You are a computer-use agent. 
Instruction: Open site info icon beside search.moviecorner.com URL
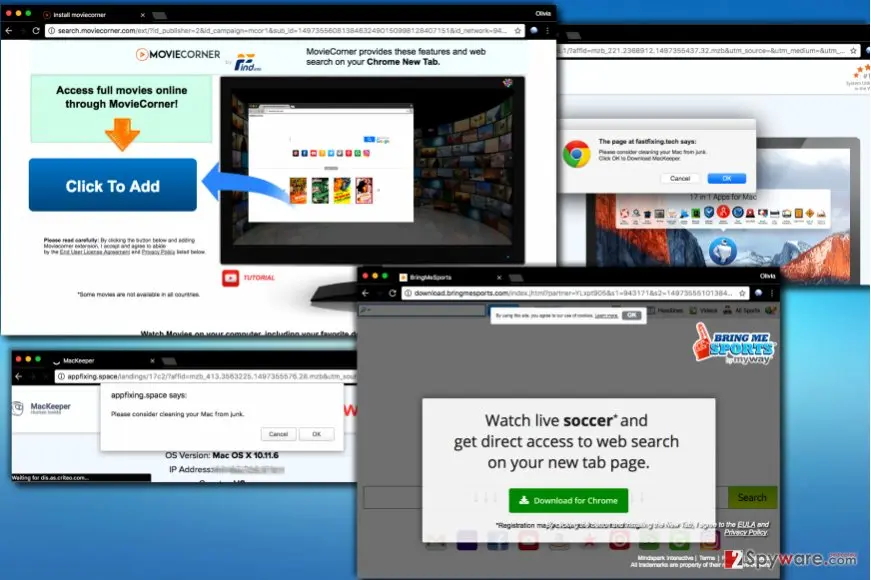(51, 31)
